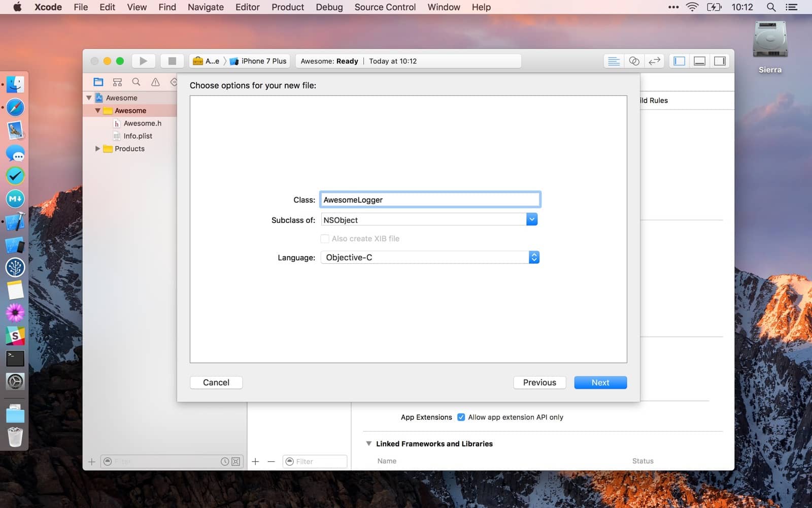The image size is (812, 508).
Task: Click the Run (play) button in toolbar
Action: coord(143,61)
